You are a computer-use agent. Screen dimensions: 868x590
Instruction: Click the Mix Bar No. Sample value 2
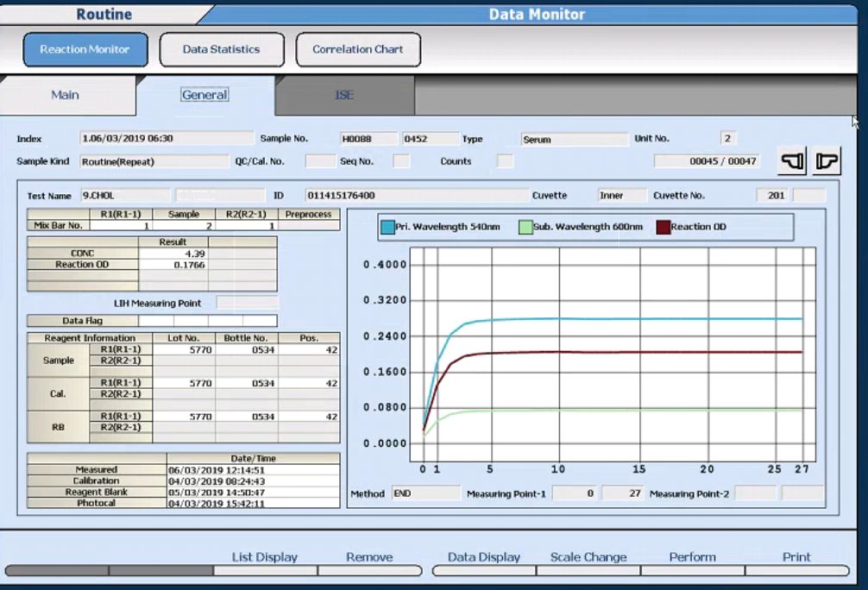[x=184, y=225]
